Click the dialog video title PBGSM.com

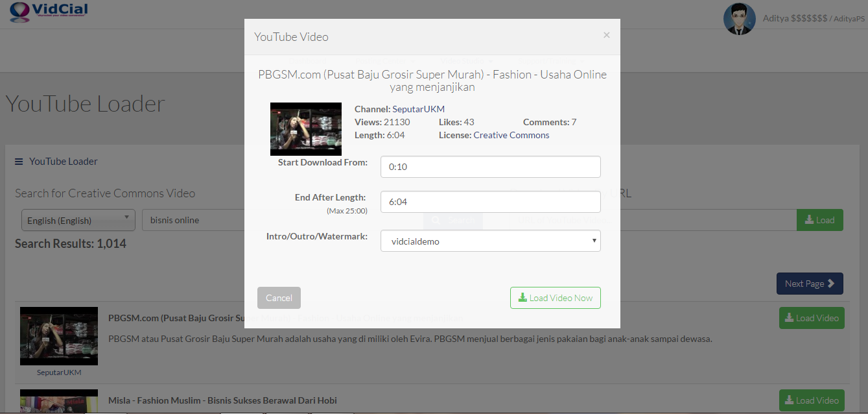(x=432, y=80)
